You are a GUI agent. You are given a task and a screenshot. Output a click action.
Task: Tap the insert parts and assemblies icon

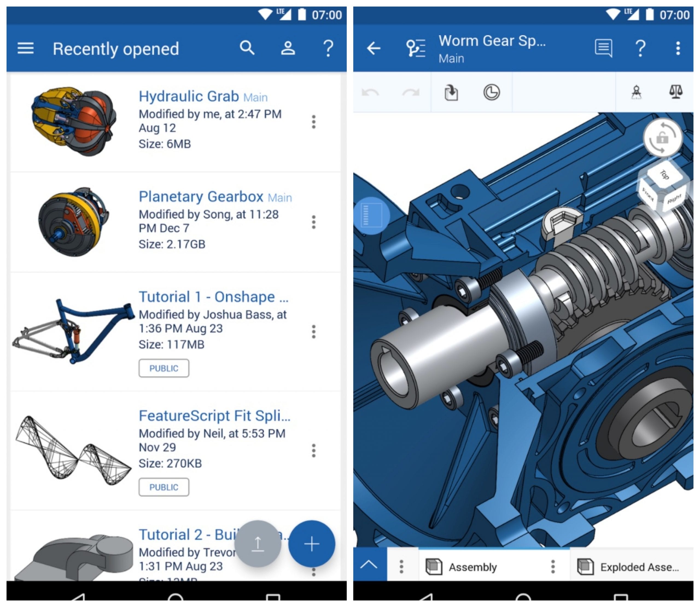pyautogui.click(x=451, y=92)
